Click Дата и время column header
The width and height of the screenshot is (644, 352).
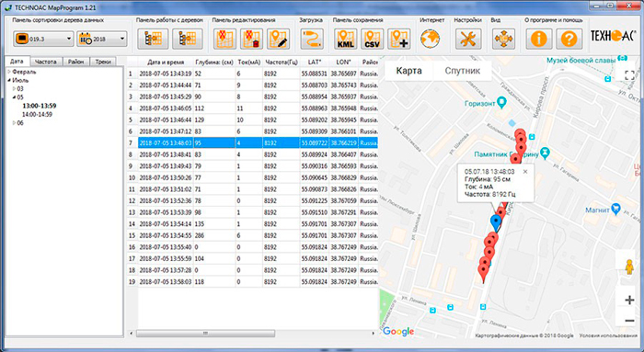click(166, 62)
